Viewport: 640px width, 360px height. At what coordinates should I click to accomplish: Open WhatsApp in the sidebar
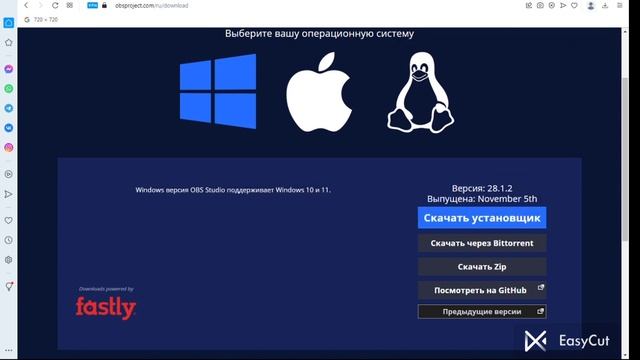9,89
